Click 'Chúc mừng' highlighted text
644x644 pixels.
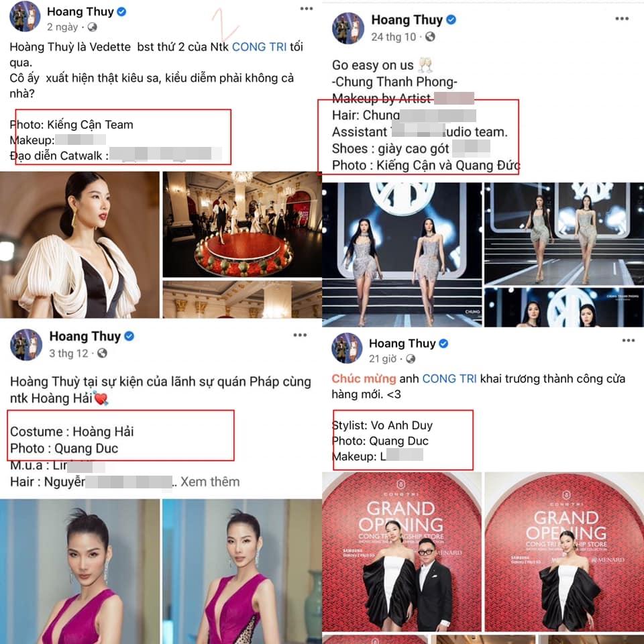click(364, 378)
